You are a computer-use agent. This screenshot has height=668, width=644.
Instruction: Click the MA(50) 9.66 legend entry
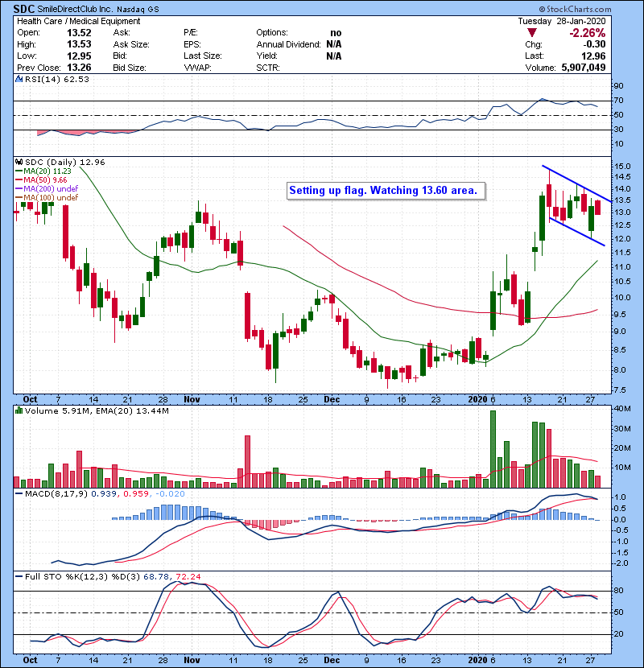[41, 179]
